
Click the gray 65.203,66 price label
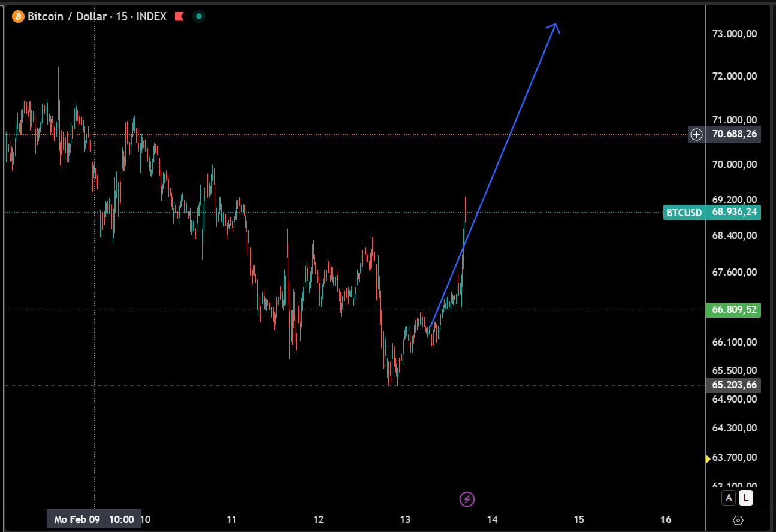[x=735, y=385]
